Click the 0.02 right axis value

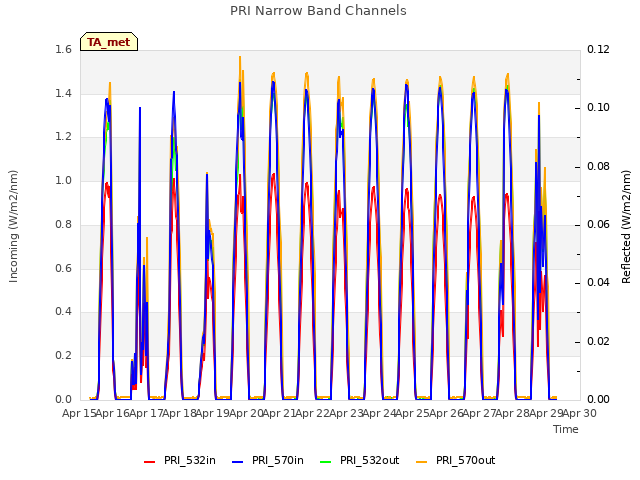tap(598, 341)
